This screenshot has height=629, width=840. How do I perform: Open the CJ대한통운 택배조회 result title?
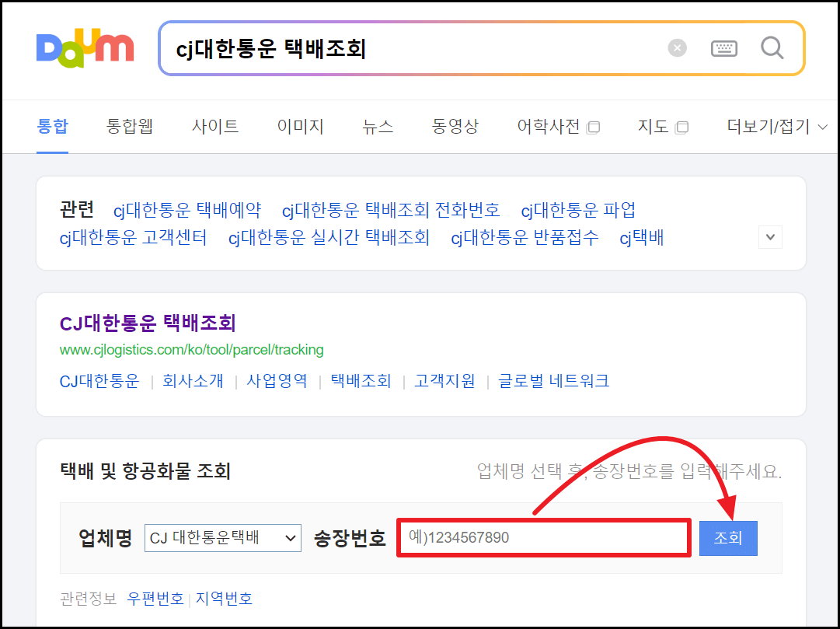click(148, 323)
